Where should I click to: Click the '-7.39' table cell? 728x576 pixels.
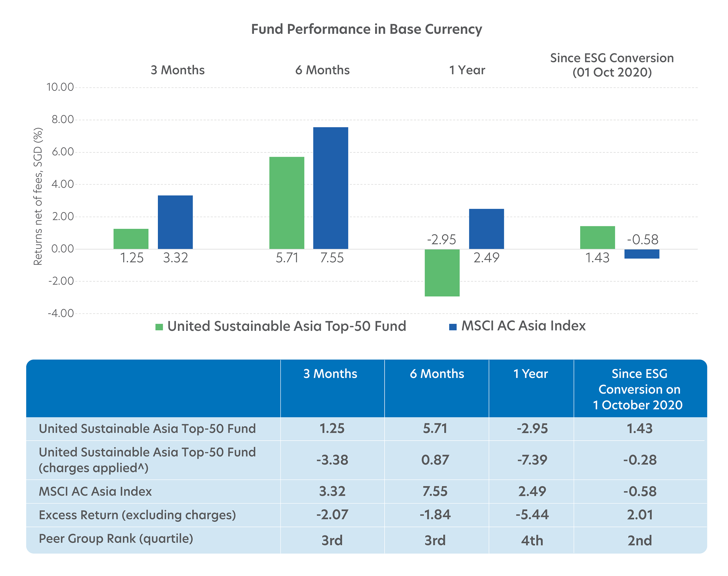coord(532,460)
